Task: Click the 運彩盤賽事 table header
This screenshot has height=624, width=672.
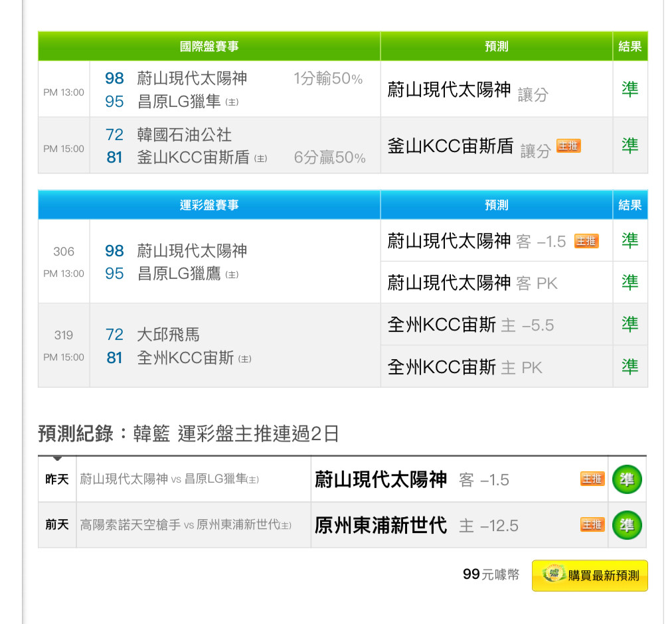Action: tap(209, 205)
